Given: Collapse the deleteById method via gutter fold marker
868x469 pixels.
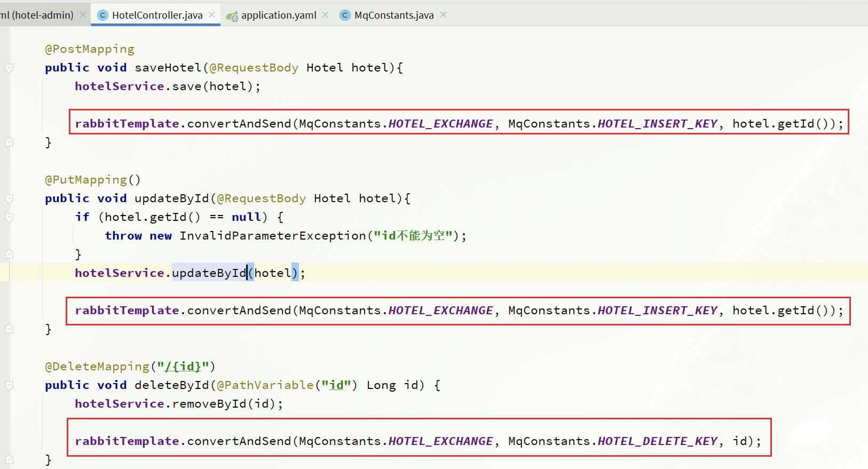Looking at the screenshot, I should tap(9, 385).
